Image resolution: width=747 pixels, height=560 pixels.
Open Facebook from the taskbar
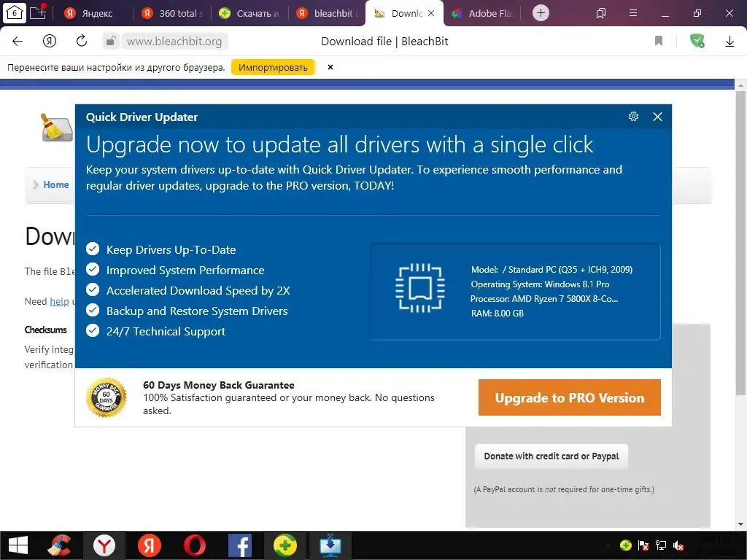pyautogui.click(x=239, y=545)
